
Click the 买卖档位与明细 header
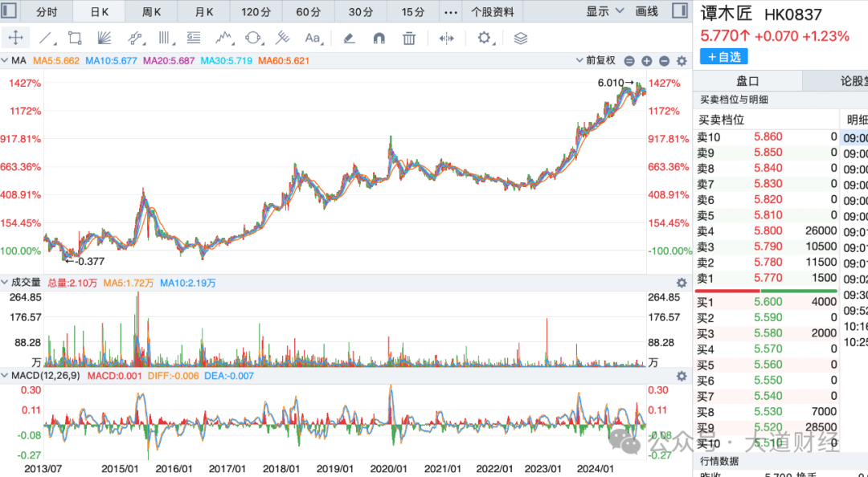[x=734, y=100]
